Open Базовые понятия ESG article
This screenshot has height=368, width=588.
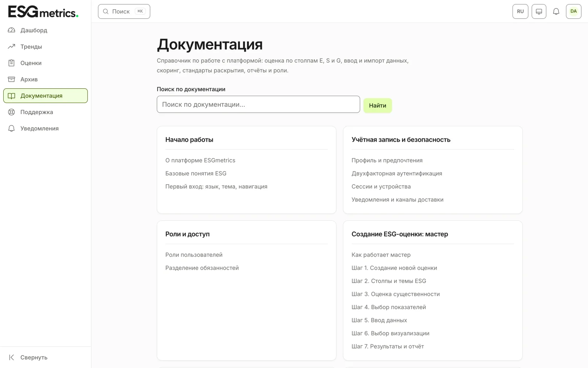196,173
